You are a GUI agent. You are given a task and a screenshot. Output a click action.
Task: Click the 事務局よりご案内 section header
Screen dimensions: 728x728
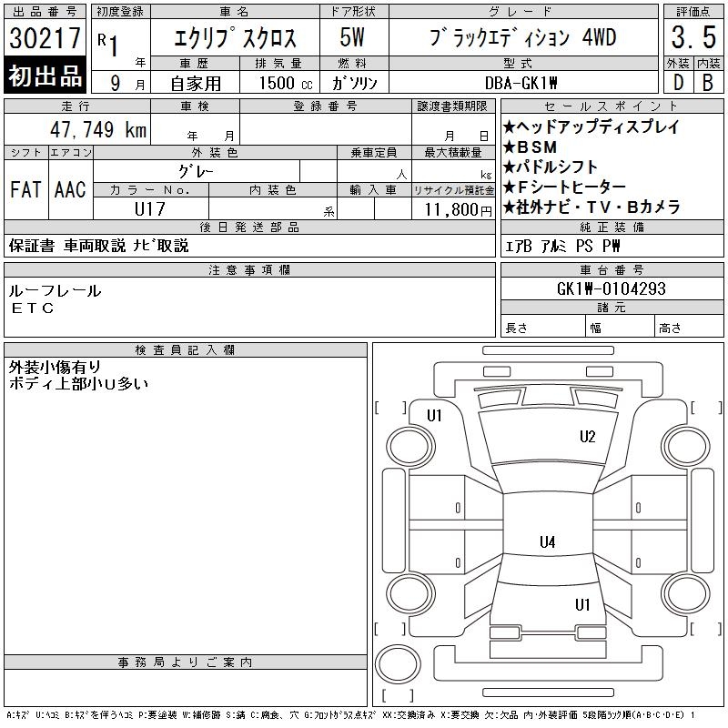tap(185, 662)
